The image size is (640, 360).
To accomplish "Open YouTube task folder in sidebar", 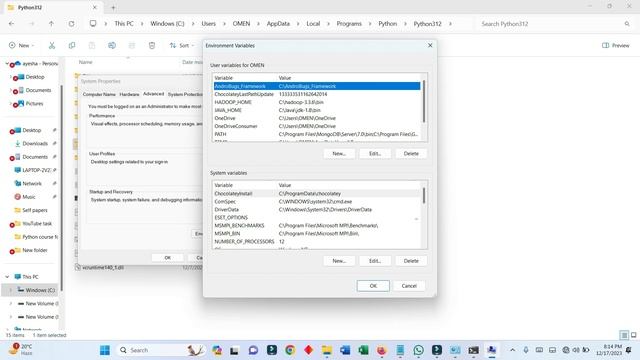I will point(37,223).
